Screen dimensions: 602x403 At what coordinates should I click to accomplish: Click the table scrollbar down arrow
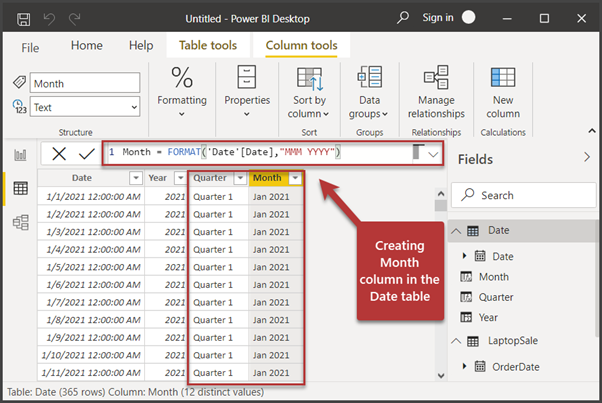pyautogui.click(x=441, y=375)
